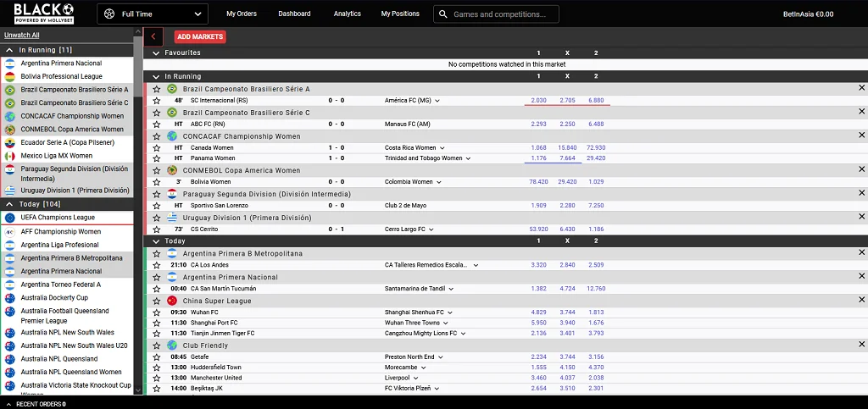868x409 pixels.
Task: Favourite the CS Cerrito match star
Action: coord(157,229)
